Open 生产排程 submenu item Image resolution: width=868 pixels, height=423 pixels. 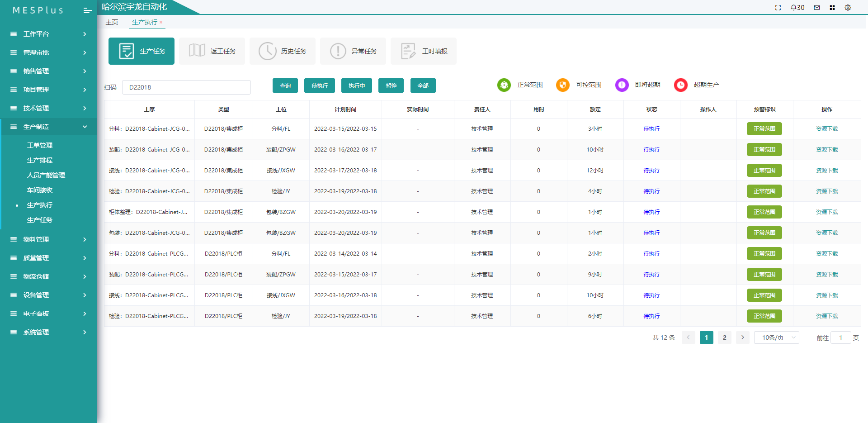pos(40,160)
